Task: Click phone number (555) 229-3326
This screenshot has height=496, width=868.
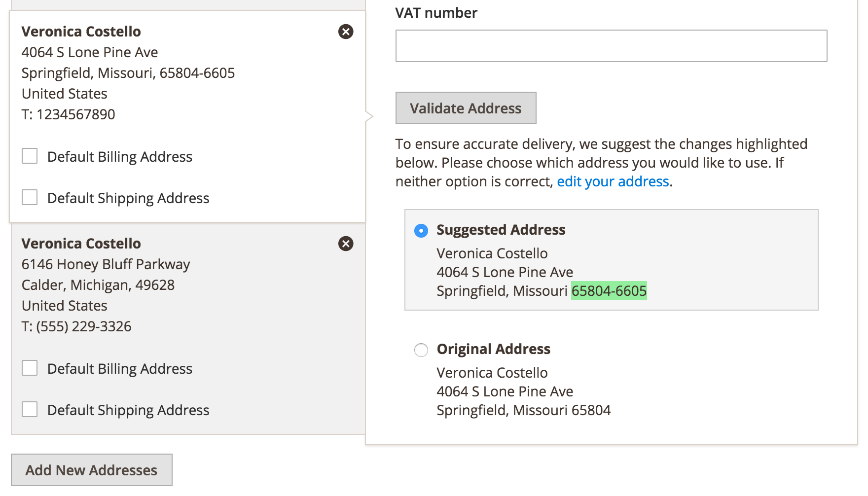Action: click(x=83, y=326)
